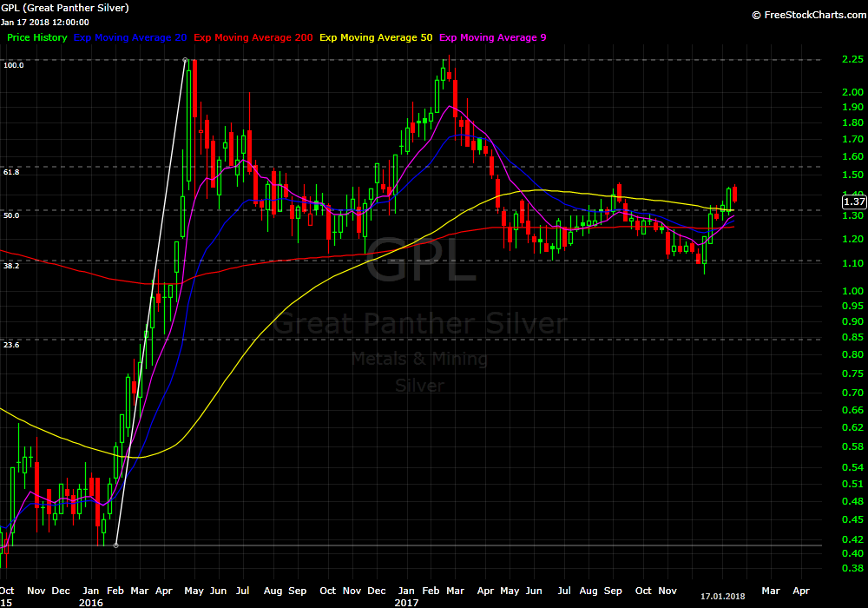The height and width of the screenshot is (608, 868).
Task: Click the Price History legend label
Action: point(37,37)
